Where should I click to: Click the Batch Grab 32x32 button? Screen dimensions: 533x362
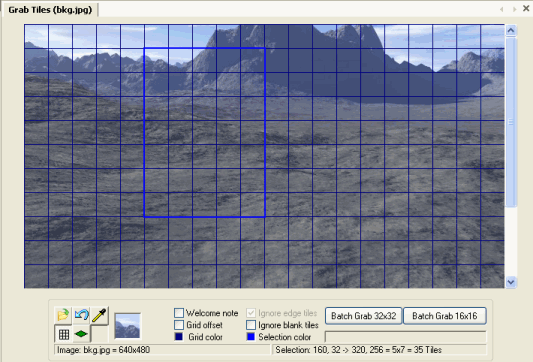click(x=363, y=316)
